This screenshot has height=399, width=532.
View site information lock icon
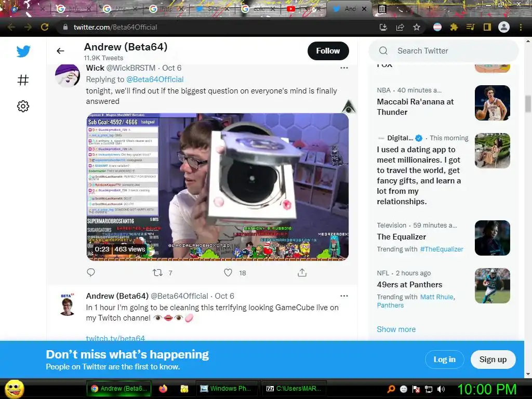[65, 27]
